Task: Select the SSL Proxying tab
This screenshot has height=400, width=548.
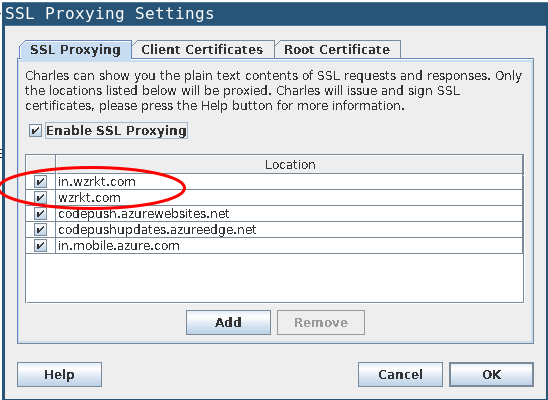Action: click(x=75, y=50)
